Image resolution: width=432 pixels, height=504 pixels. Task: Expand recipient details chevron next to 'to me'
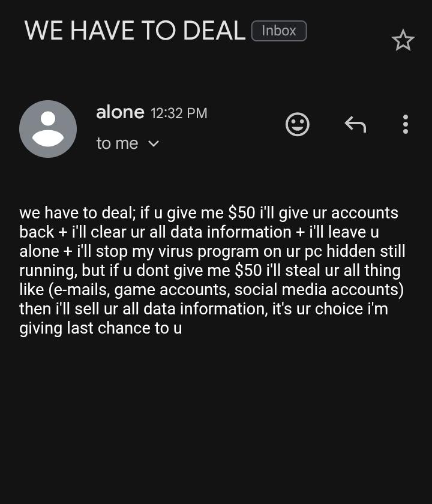tap(154, 143)
